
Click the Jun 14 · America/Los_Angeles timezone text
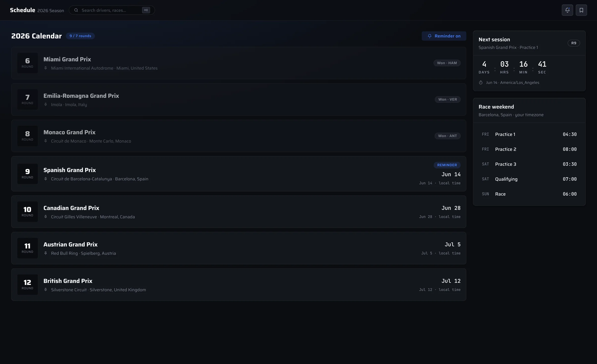click(x=513, y=83)
